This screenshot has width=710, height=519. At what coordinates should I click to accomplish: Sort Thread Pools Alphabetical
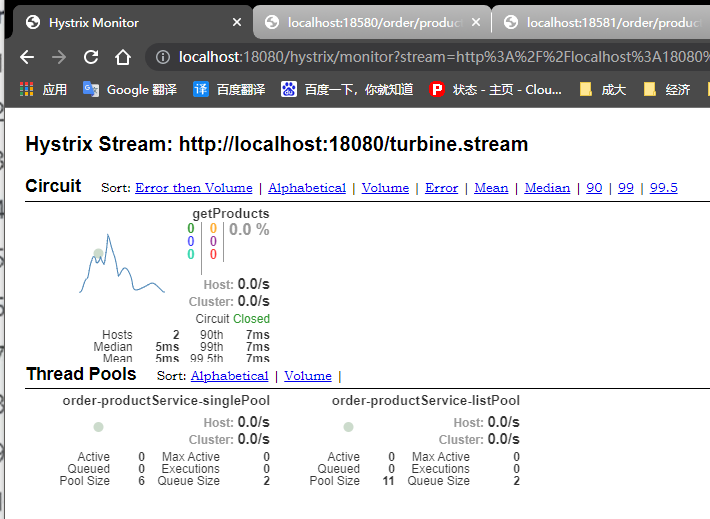pyautogui.click(x=230, y=375)
